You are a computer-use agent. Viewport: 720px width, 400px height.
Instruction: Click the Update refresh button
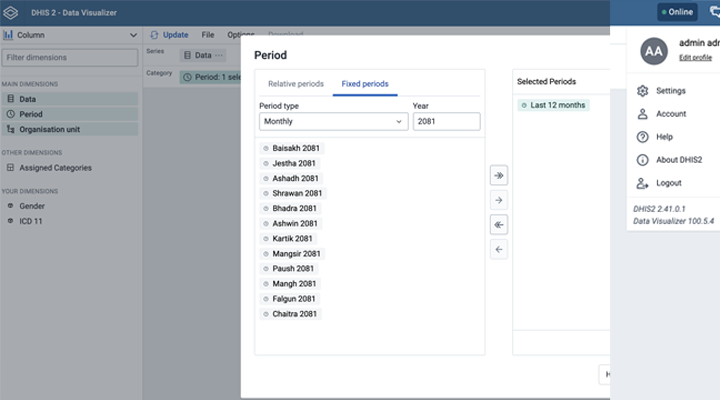tap(169, 35)
